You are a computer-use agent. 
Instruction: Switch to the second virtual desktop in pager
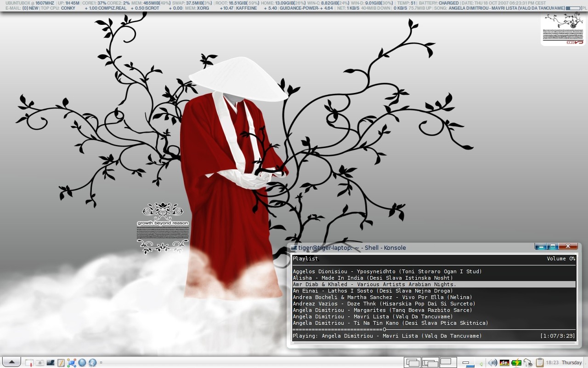click(430, 362)
